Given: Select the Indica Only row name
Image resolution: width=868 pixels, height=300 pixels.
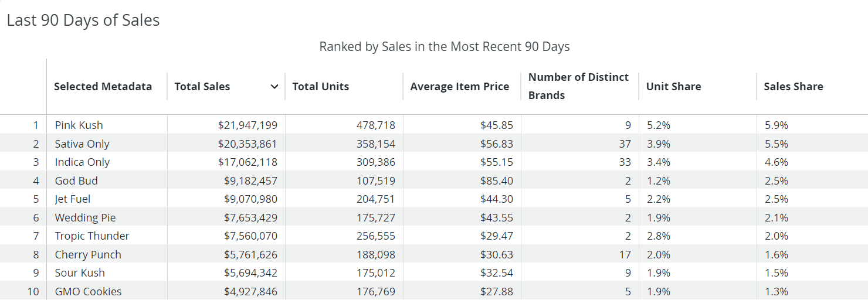Looking at the screenshot, I should pos(82,162).
